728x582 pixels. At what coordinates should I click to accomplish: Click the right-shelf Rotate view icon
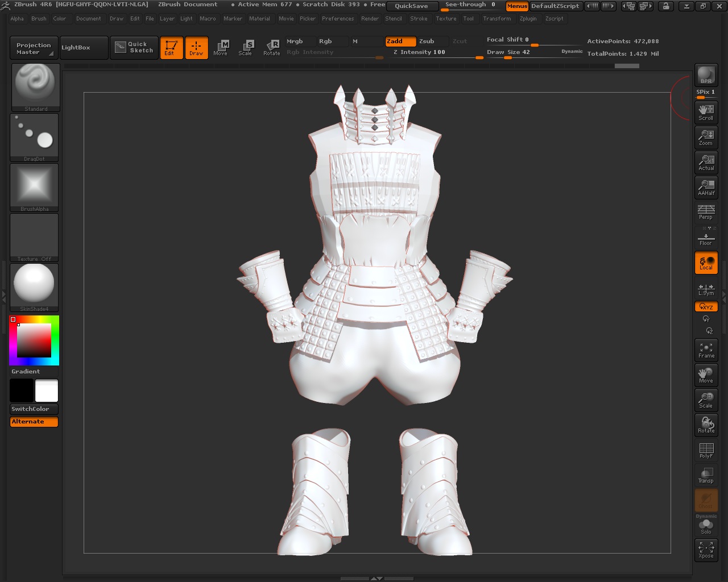click(x=706, y=425)
